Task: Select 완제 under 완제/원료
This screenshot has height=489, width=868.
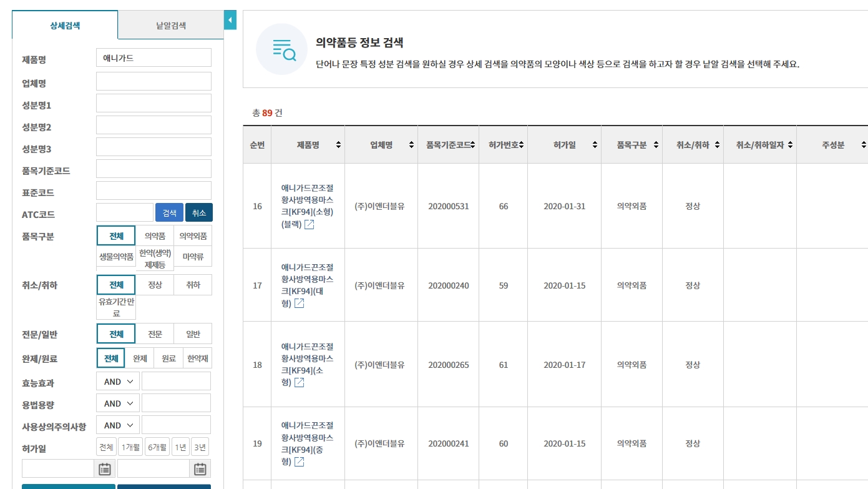Action: [x=140, y=358]
